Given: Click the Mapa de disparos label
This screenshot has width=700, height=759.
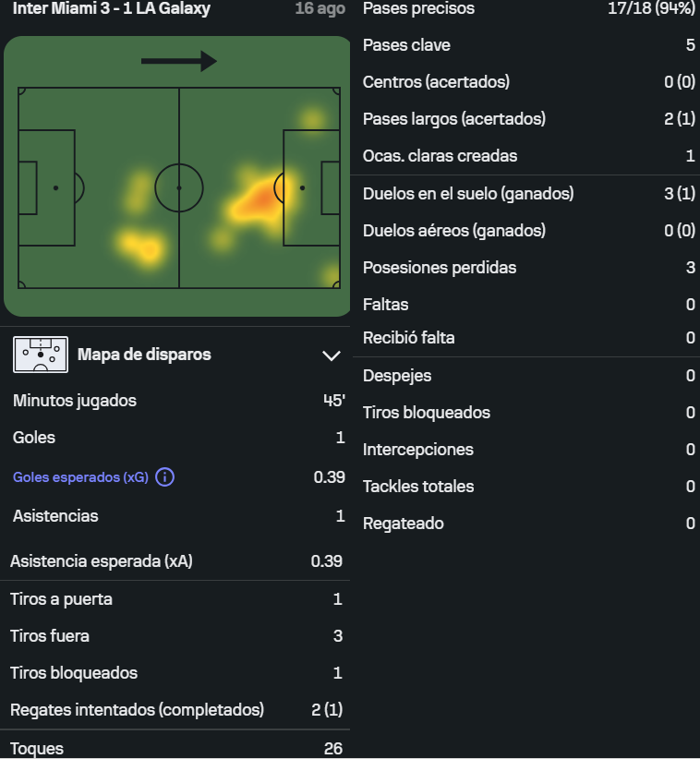Looking at the screenshot, I should pyautogui.click(x=144, y=355).
